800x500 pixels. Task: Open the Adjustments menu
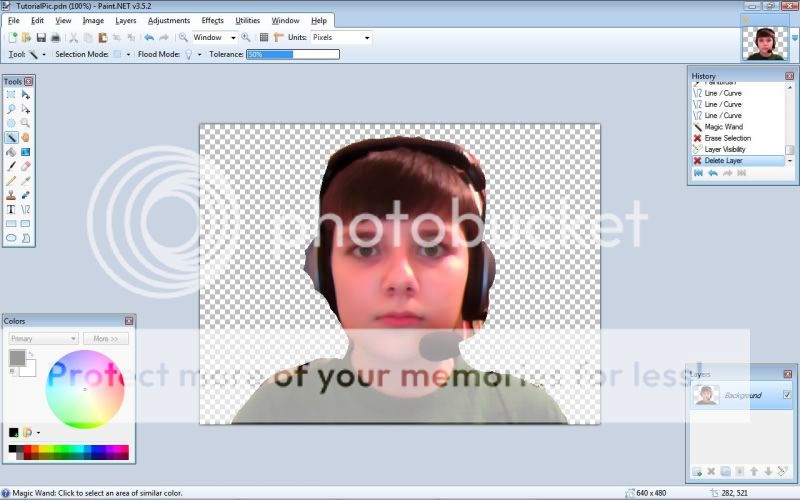point(169,20)
